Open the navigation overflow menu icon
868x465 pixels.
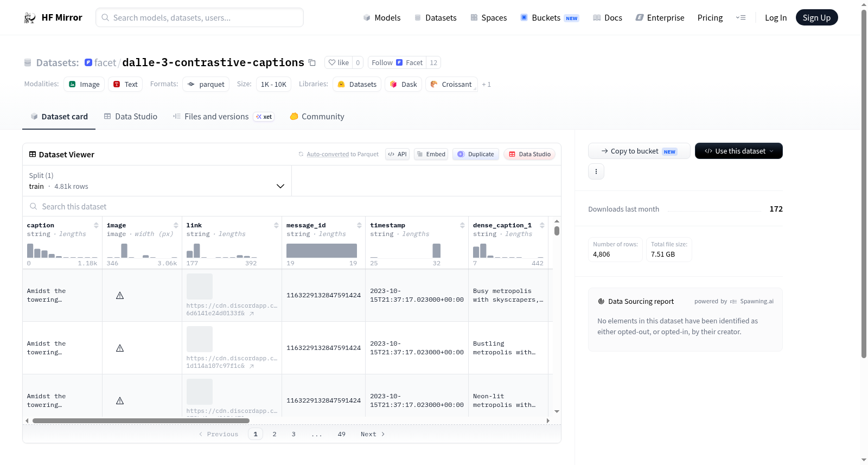(x=741, y=17)
